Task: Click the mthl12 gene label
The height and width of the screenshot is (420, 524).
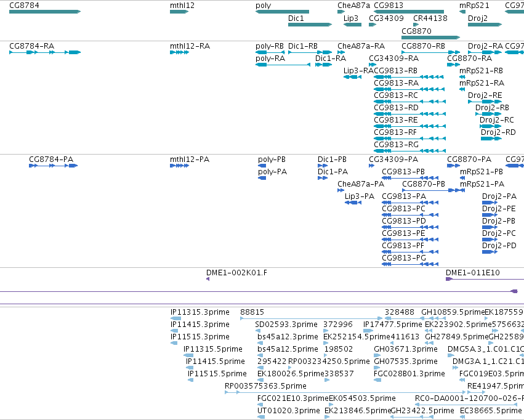Action: pos(182,6)
